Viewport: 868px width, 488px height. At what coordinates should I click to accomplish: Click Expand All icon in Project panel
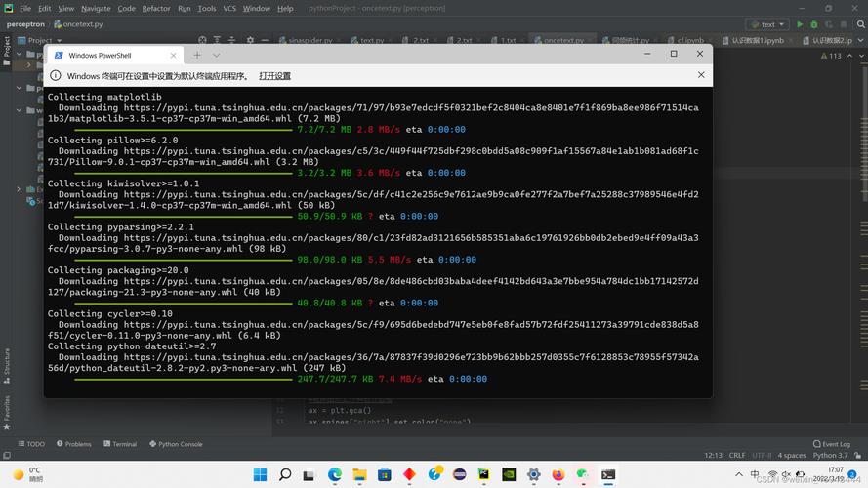point(217,40)
